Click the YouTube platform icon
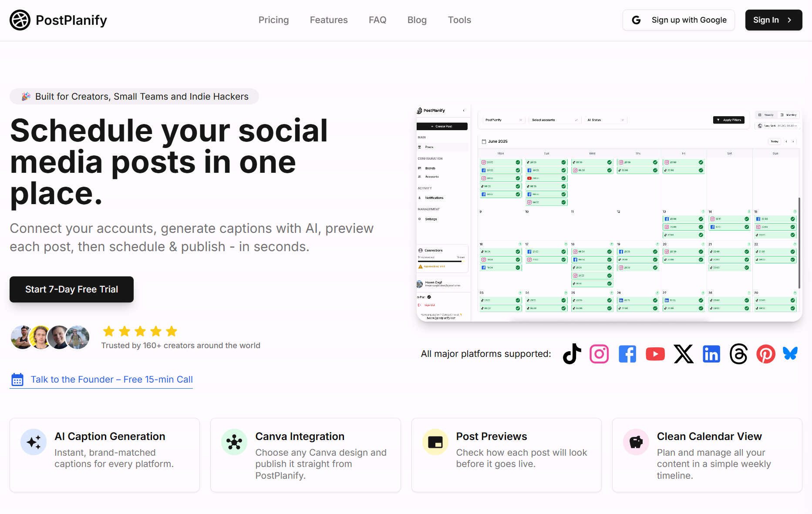 655,354
